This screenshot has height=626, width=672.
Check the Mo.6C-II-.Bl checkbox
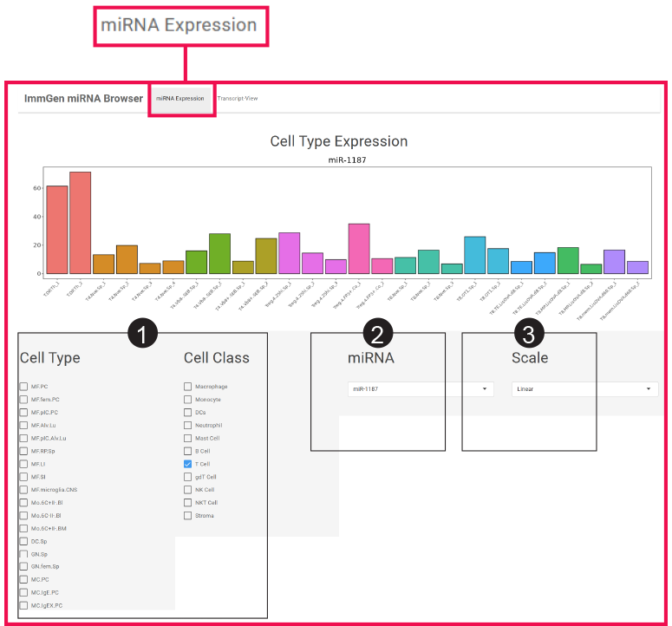23,516
